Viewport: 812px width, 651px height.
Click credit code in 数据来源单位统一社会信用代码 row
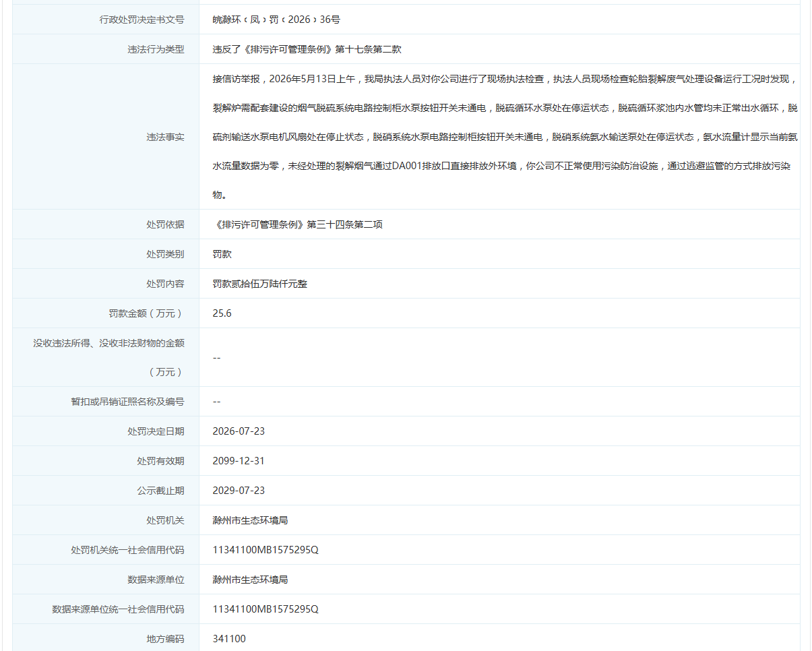click(266, 609)
